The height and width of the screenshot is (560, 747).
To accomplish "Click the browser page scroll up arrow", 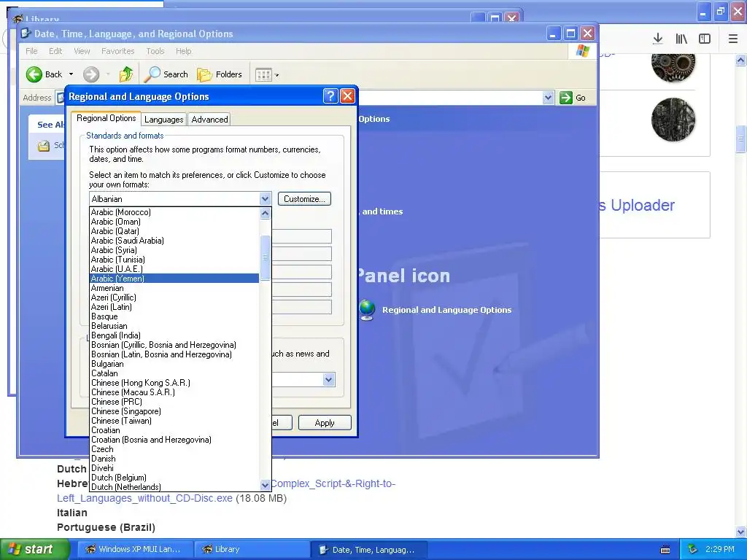I will (740, 60).
